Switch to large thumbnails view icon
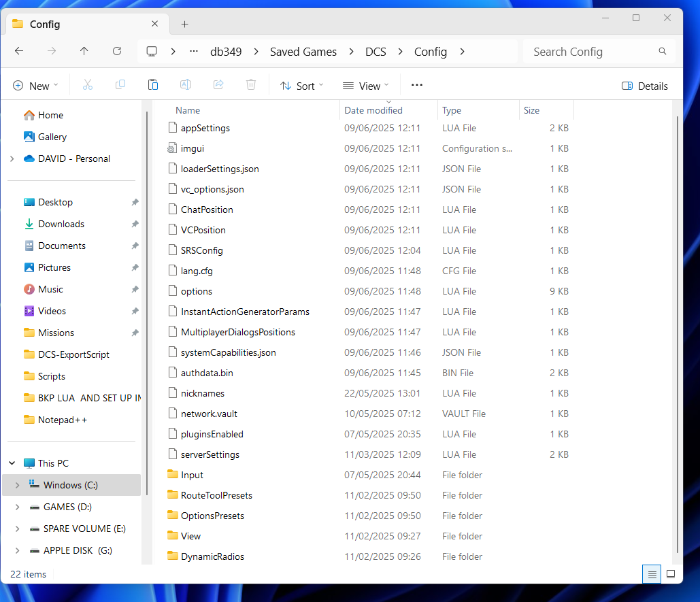Screen dimensions: 700x602 (671, 574)
